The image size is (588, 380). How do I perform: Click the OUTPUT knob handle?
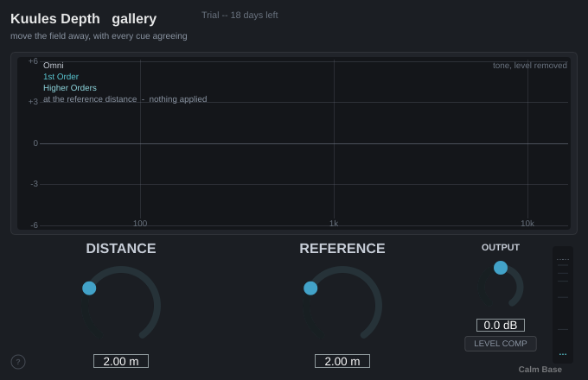point(501,268)
